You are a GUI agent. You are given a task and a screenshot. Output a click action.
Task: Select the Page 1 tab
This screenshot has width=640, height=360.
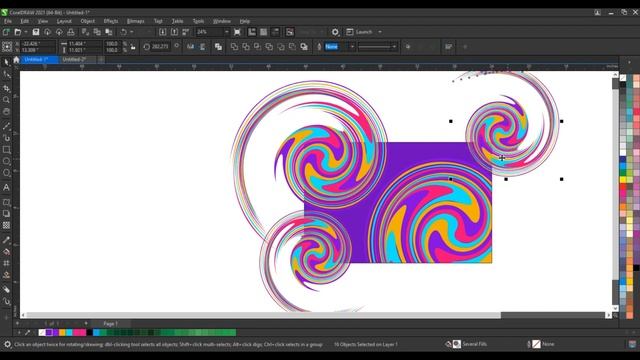coord(110,324)
